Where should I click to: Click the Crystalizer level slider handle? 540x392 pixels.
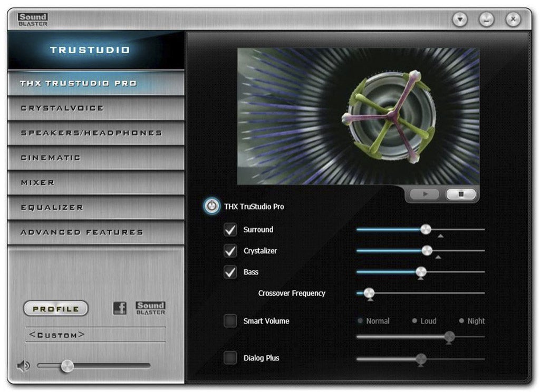[x=427, y=251]
